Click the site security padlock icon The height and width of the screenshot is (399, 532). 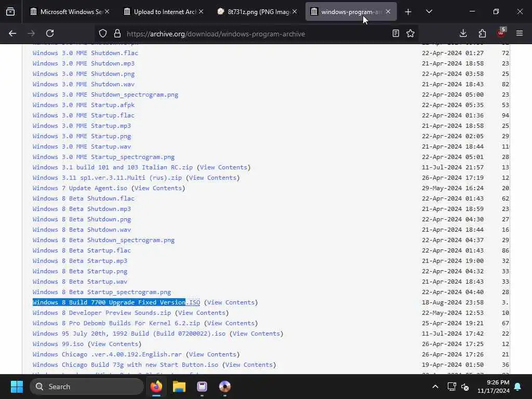pos(117,33)
